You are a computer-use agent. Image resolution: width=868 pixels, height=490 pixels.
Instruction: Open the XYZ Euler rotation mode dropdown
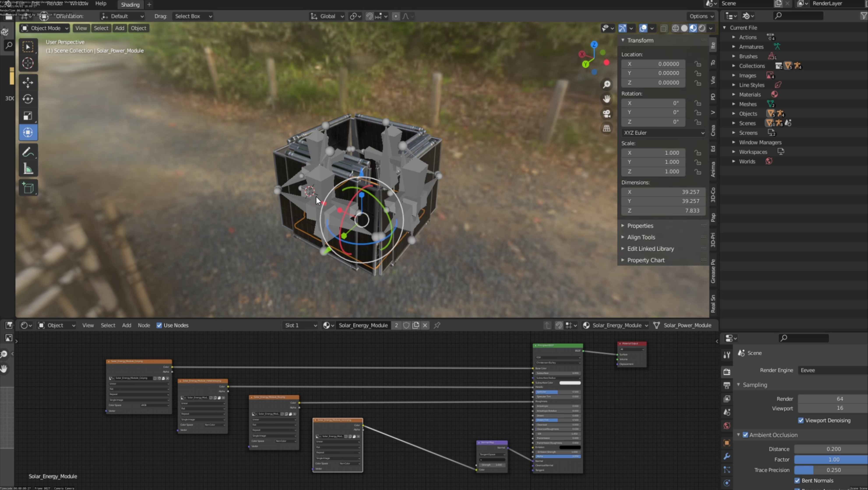pos(663,133)
